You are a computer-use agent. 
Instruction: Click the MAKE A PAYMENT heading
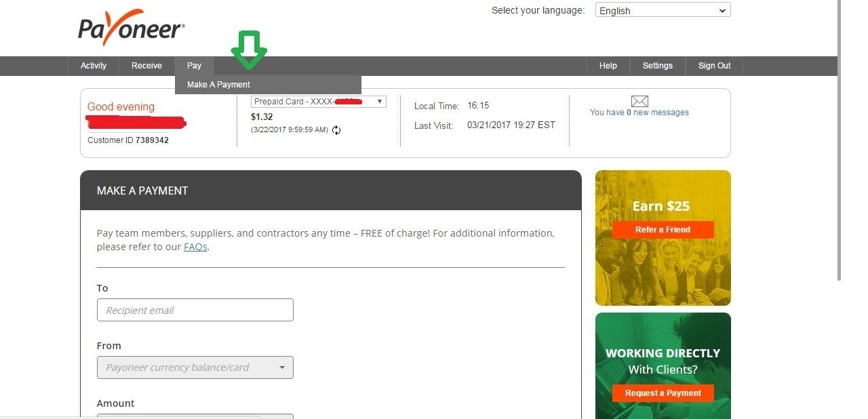[142, 191]
